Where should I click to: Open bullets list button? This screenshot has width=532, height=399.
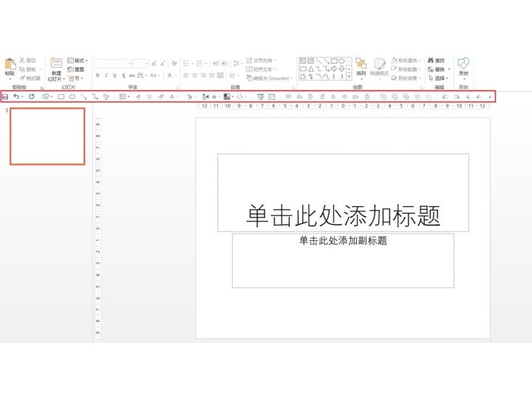click(188, 64)
